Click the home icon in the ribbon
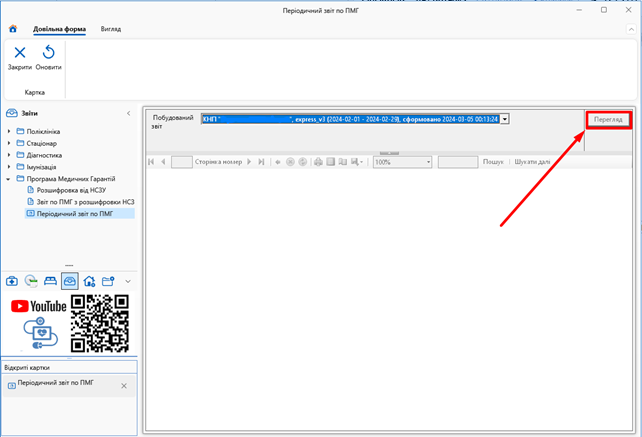This screenshot has height=437, width=642. pos(13,29)
